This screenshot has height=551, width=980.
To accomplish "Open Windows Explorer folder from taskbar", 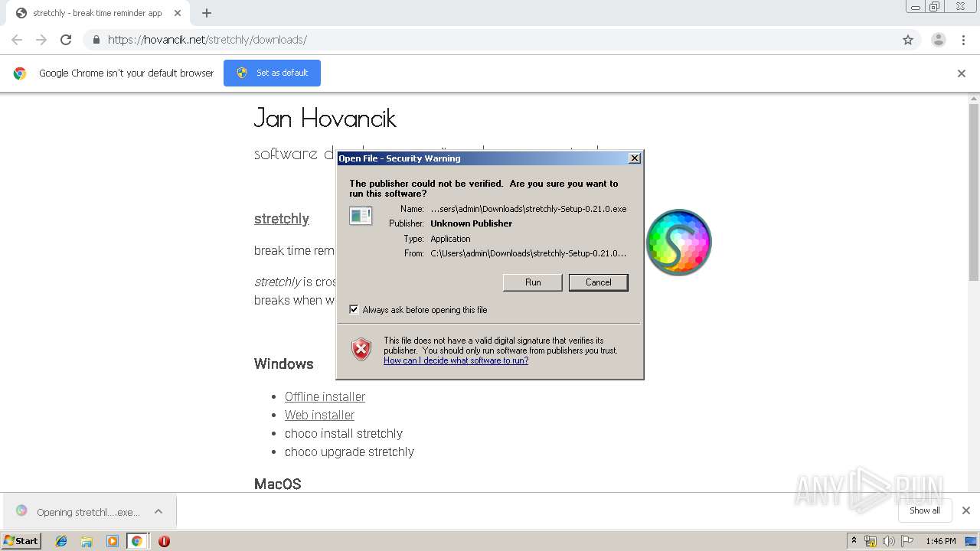I will click(87, 541).
